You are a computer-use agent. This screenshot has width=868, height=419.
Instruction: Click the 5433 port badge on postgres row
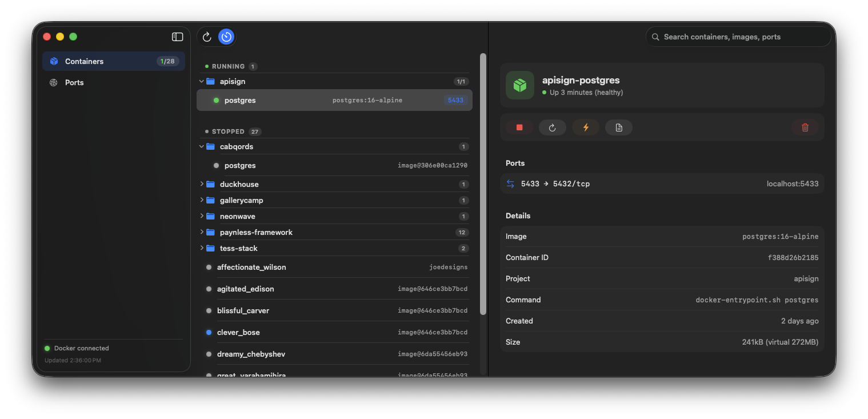pos(455,100)
